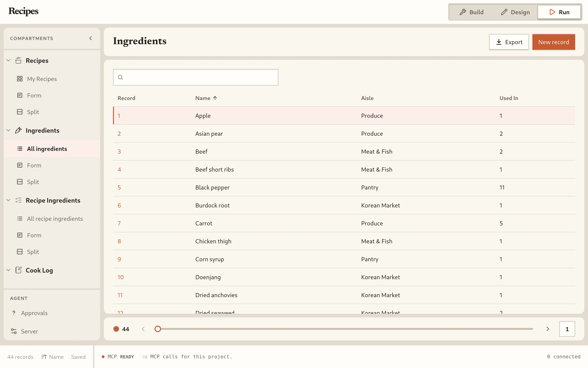Click the ingredient search field
Viewport: 588px width, 368px height.
(196, 78)
